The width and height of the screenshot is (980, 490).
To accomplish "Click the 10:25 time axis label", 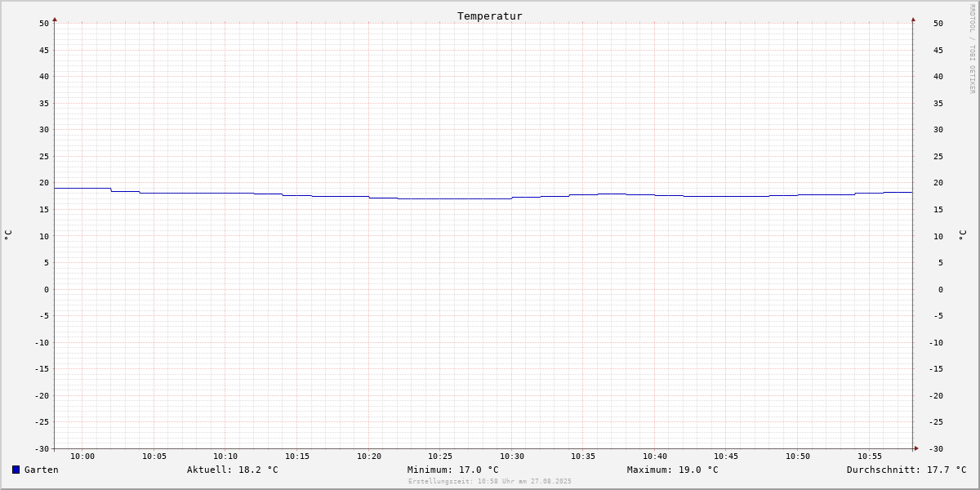I will [440, 457].
